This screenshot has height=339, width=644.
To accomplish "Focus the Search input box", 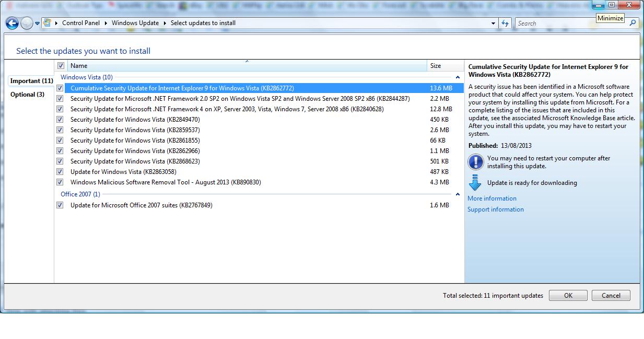I will point(571,23).
